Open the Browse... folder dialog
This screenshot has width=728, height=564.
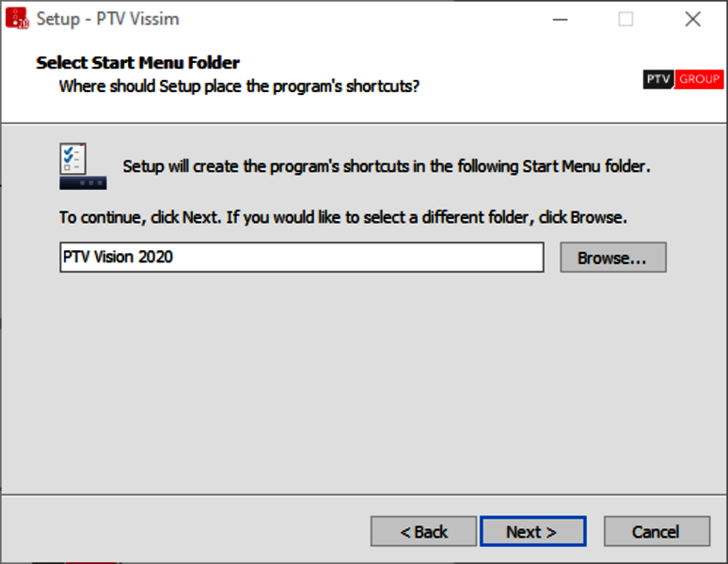point(613,258)
